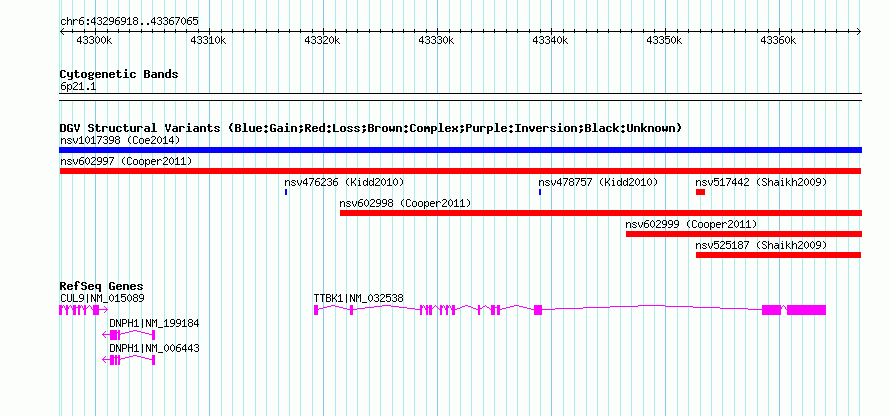Select the short red nsv517442 variant block

(700, 192)
